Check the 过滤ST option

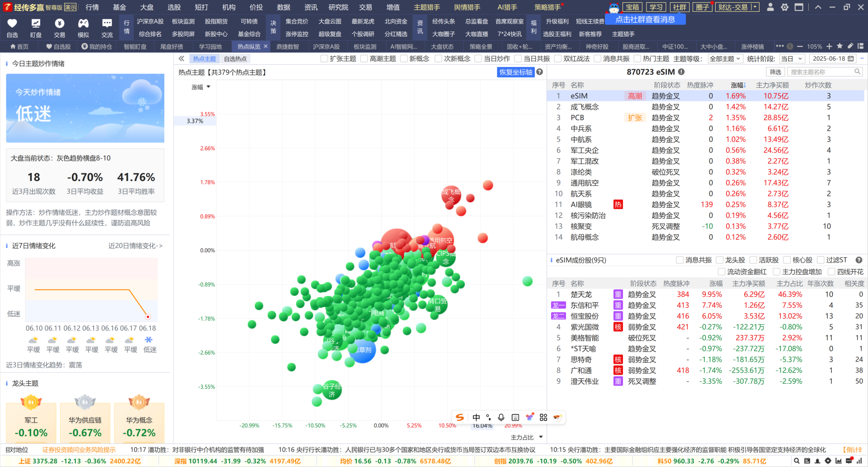[x=821, y=260]
